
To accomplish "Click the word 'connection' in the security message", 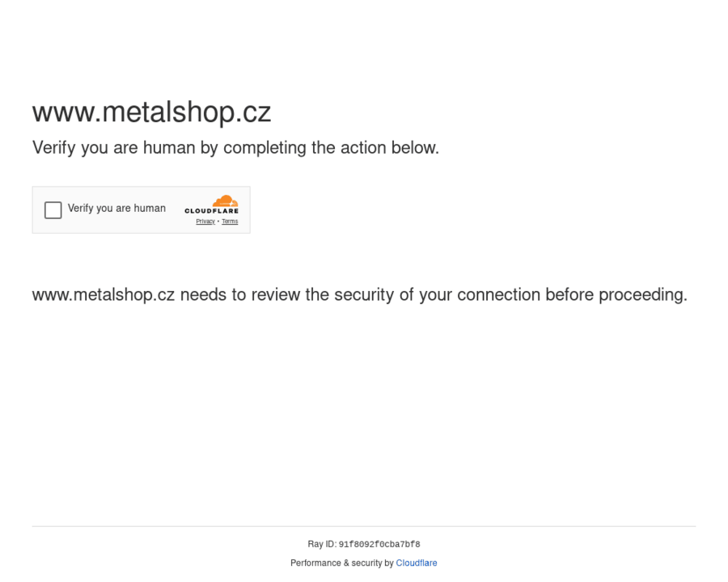I will (499, 295).
